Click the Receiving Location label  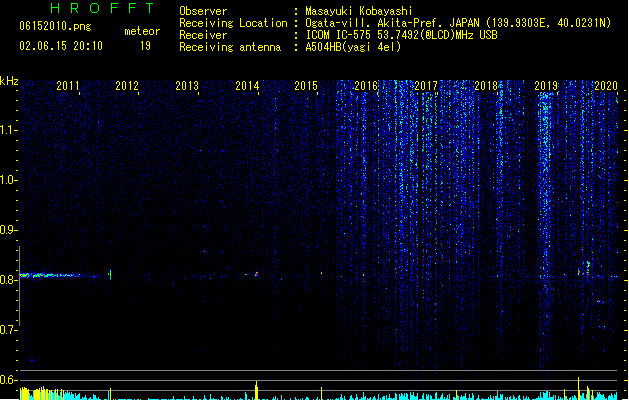[233, 23]
